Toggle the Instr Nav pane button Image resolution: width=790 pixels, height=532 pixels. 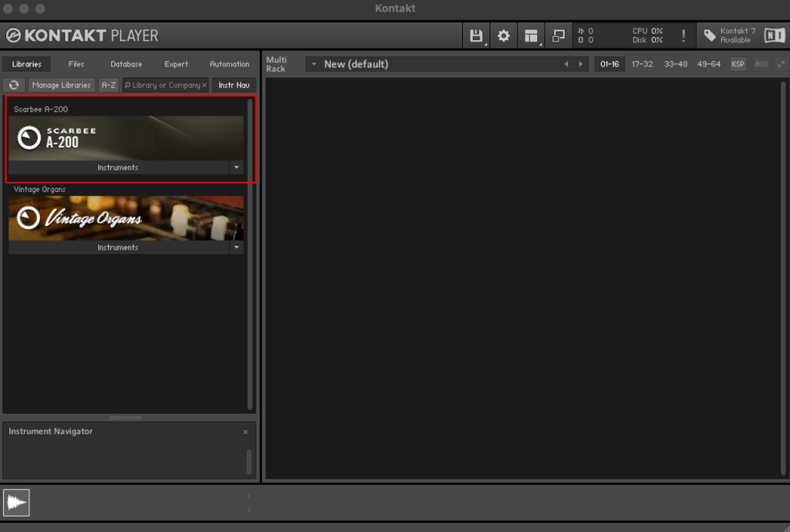[x=234, y=85]
